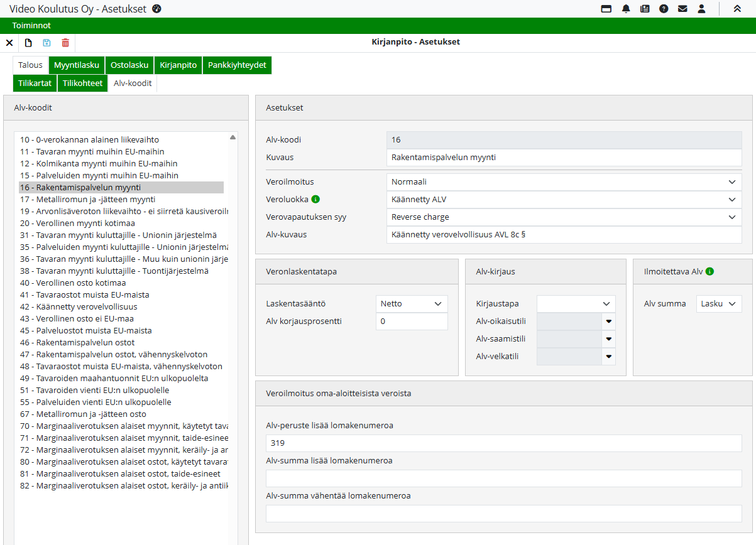The width and height of the screenshot is (756, 545).
Task: Click the Alv-kuvaus text field
Action: click(x=564, y=235)
